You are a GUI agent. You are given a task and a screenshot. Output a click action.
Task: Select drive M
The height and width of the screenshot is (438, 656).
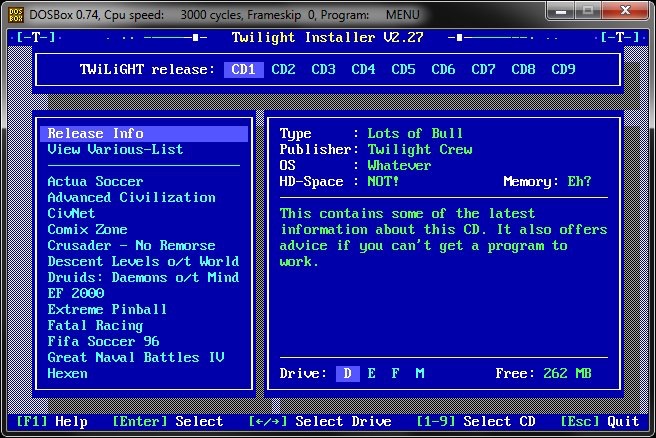[420, 374]
